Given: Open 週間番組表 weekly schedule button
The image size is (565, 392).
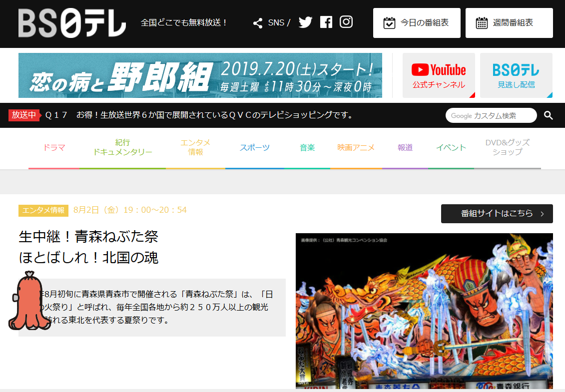Looking at the screenshot, I should (509, 23).
